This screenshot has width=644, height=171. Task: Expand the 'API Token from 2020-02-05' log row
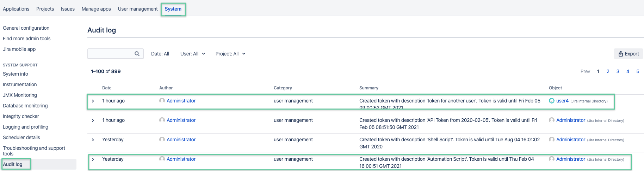coord(93,120)
